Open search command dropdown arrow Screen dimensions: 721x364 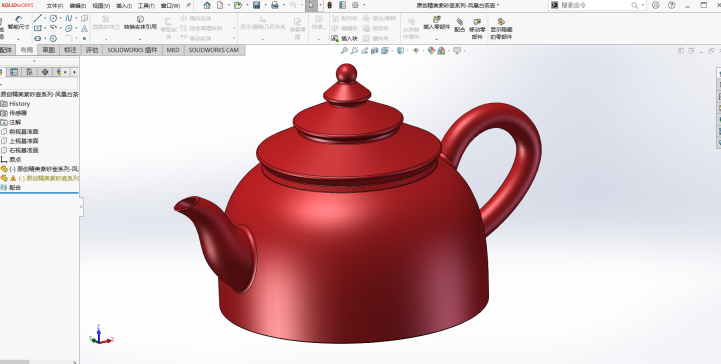(642, 6)
